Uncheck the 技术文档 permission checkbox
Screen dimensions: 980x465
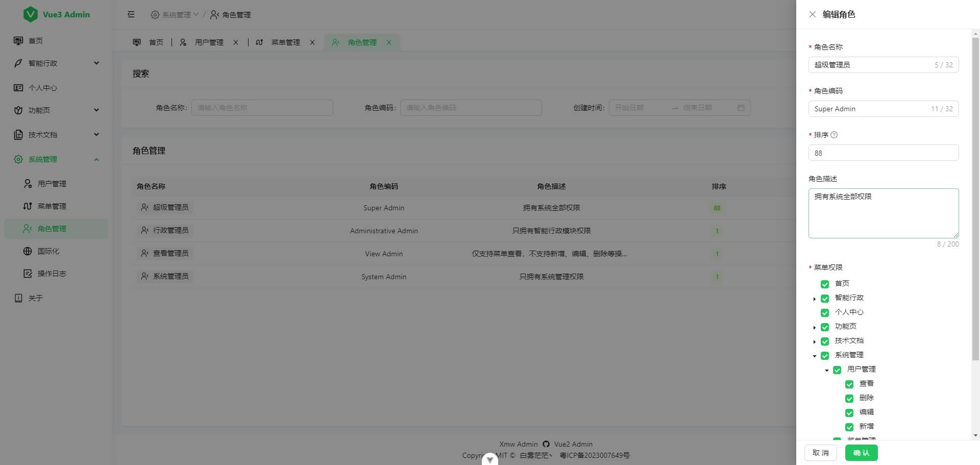[x=825, y=341]
